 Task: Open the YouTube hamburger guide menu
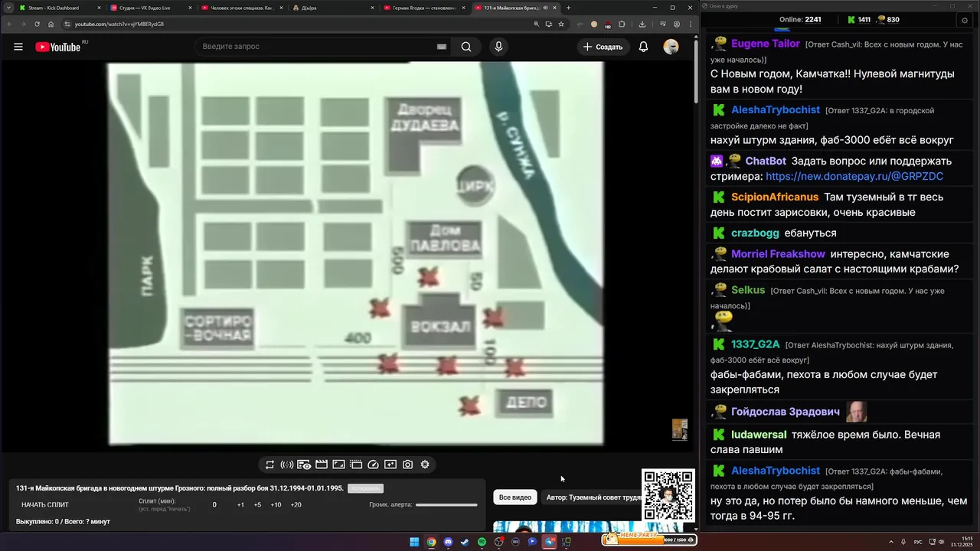coord(18,47)
